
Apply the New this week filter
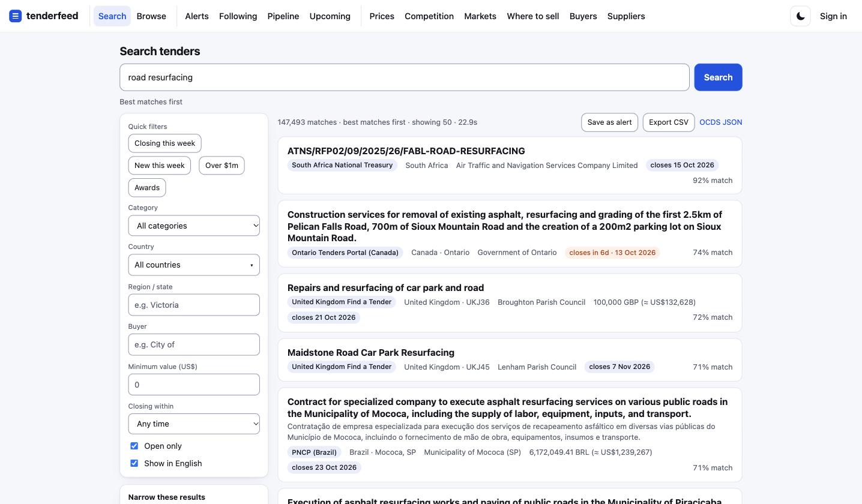pyautogui.click(x=159, y=166)
